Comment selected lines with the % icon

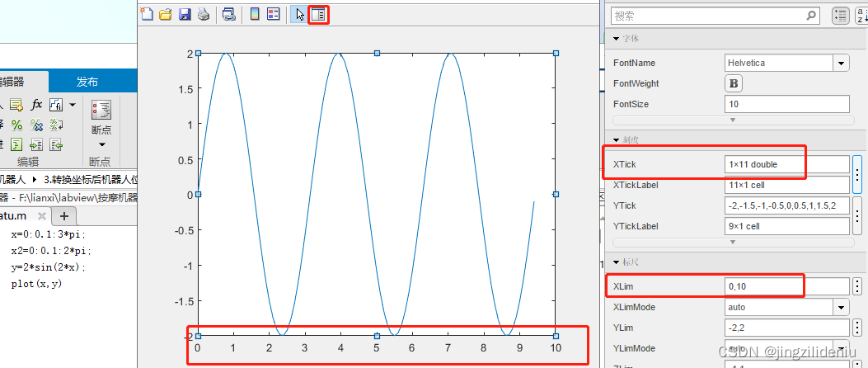(x=16, y=125)
